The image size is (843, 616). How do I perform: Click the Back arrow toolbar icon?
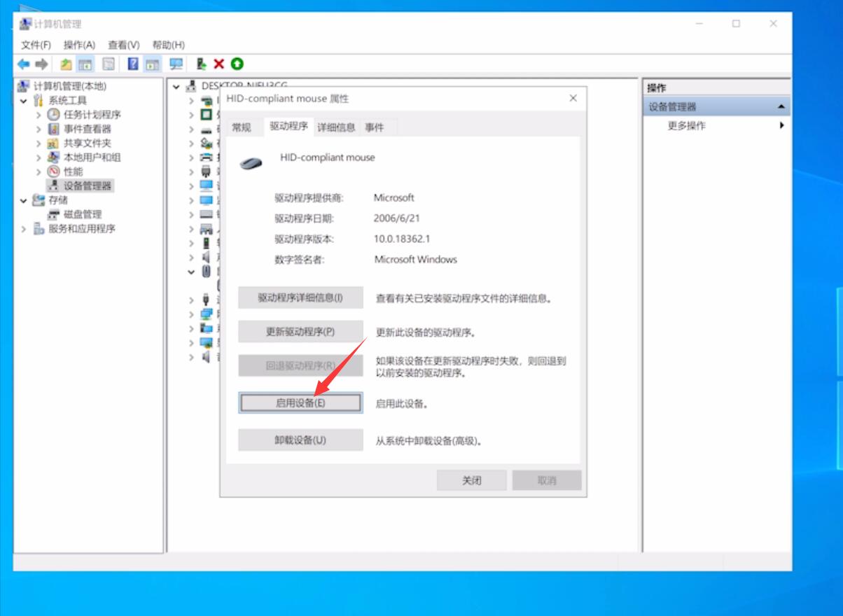coord(24,64)
